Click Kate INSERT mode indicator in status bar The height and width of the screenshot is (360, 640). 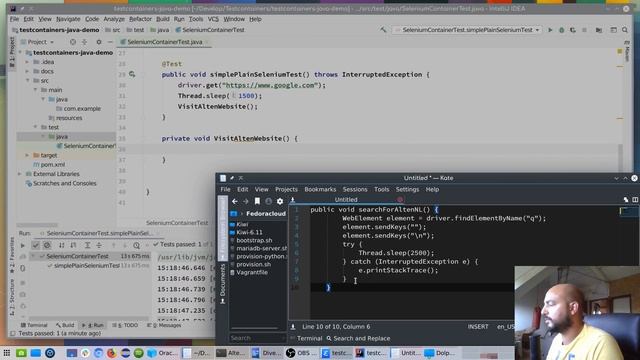click(478, 327)
